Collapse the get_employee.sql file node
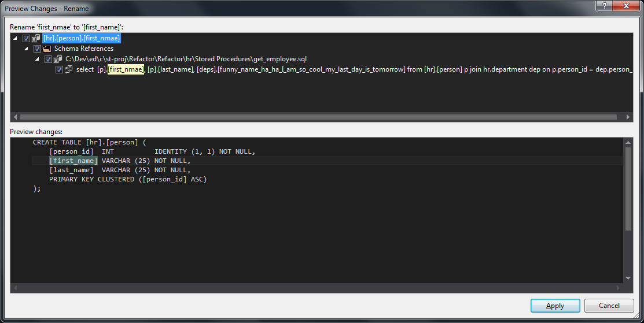Screen dimensions: 644x323 [38, 60]
